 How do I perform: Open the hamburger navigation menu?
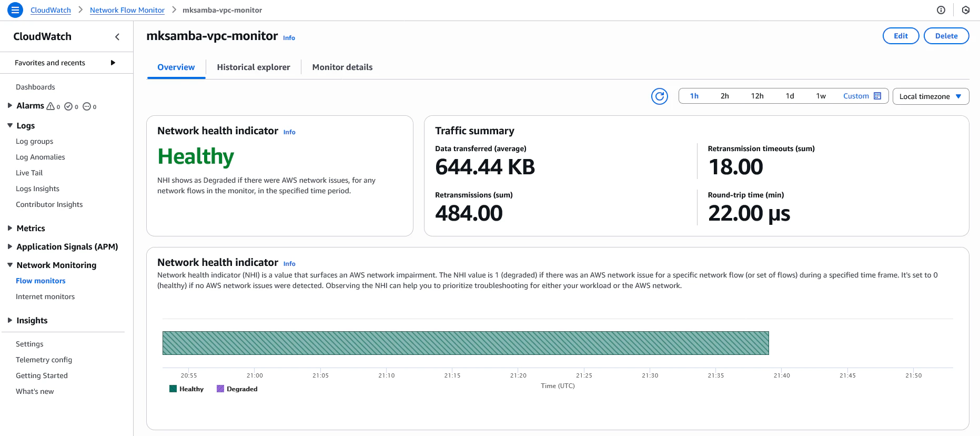tap(15, 10)
